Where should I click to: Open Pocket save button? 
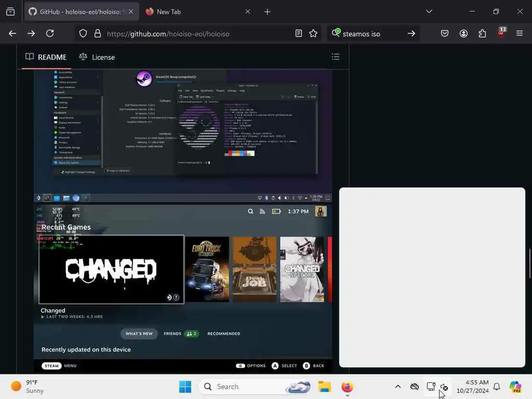[x=445, y=33]
